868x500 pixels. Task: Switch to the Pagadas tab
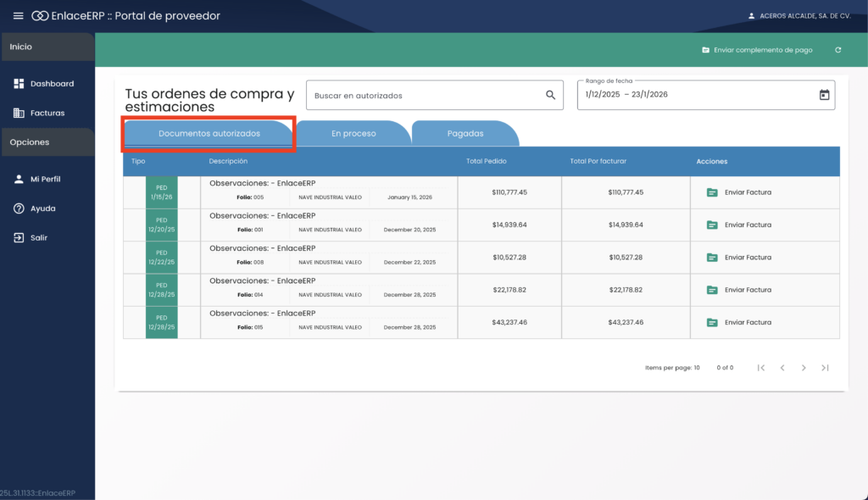tap(465, 133)
